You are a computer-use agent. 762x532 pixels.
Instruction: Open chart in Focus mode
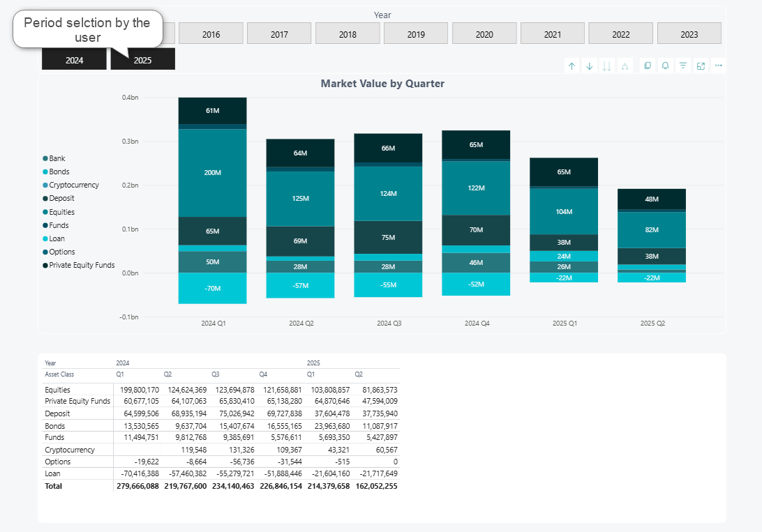[701, 66]
